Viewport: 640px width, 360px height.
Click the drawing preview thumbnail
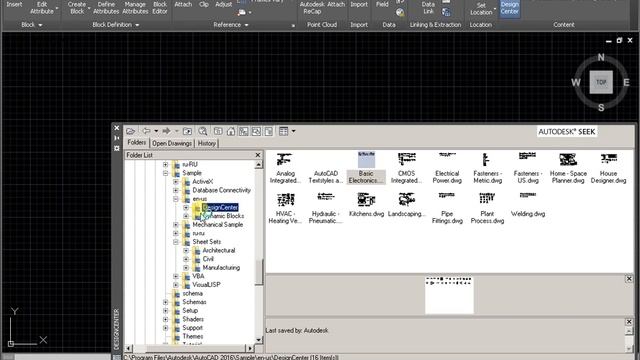[449, 295]
